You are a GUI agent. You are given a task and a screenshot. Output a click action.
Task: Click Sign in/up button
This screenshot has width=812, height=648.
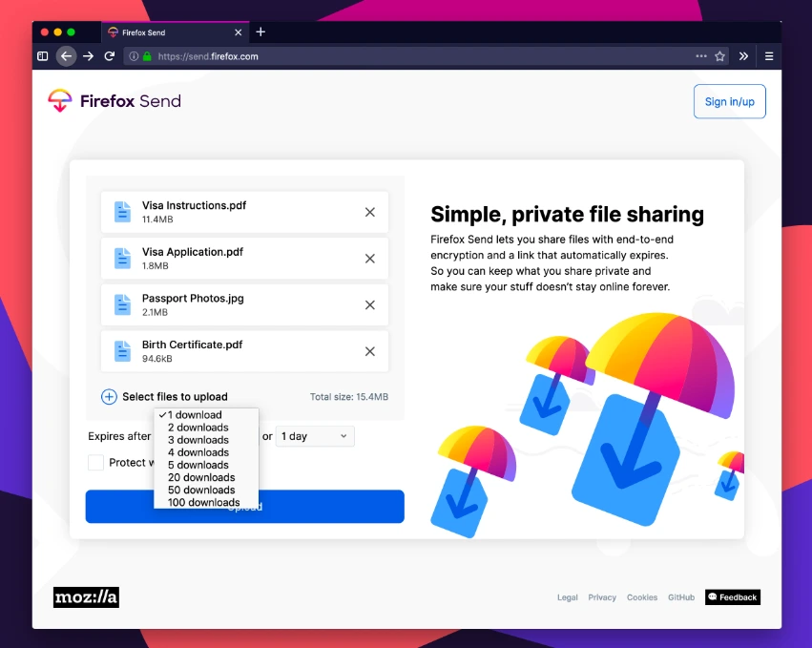click(x=729, y=101)
